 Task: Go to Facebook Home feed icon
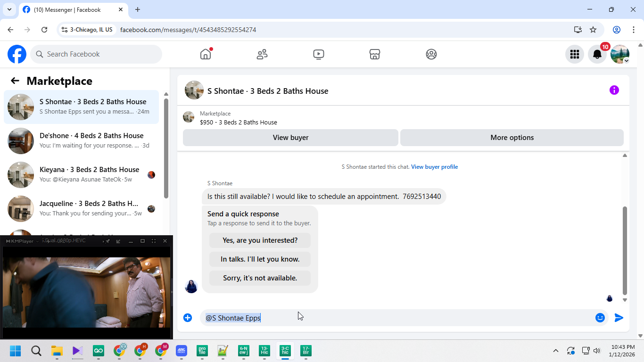[206, 54]
